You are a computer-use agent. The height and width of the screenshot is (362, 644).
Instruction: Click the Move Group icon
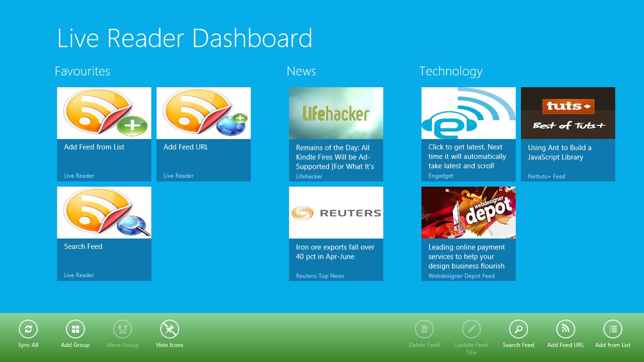click(x=123, y=329)
